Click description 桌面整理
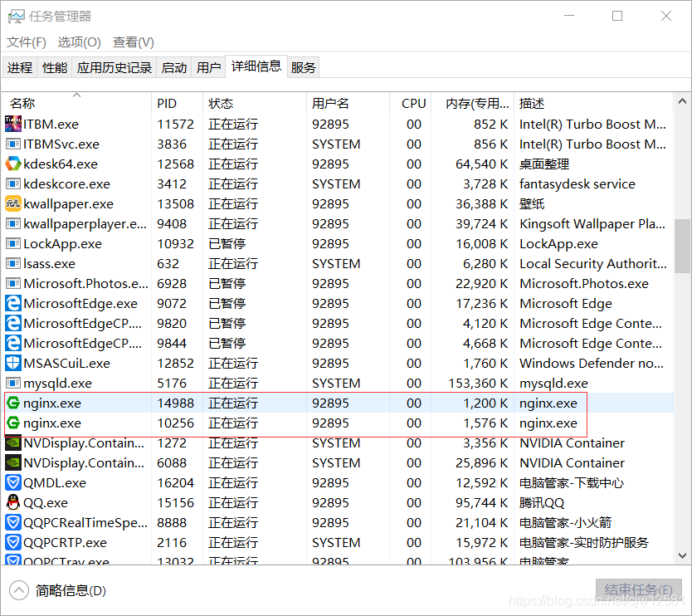Image resolution: width=692 pixels, height=616 pixels. click(544, 164)
